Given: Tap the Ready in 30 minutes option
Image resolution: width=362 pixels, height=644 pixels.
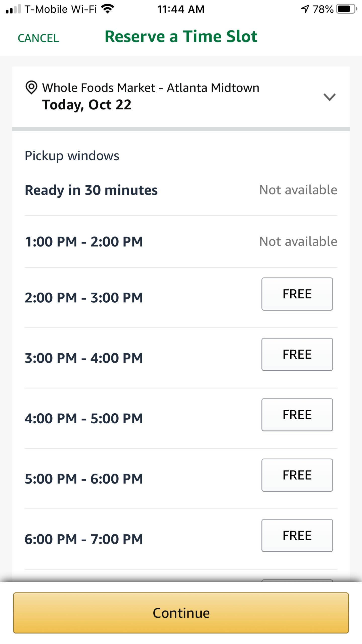Looking at the screenshot, I should click(x=91, y=190).
